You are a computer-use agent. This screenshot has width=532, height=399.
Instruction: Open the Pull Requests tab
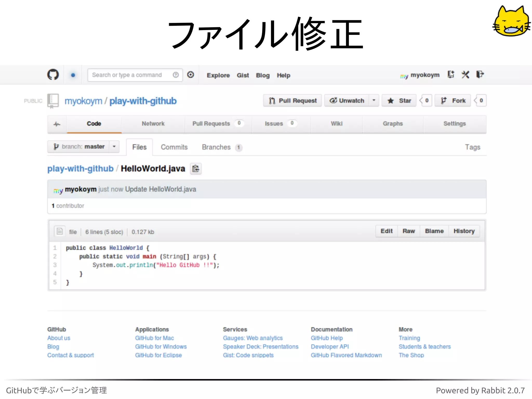tap(218, 124)
